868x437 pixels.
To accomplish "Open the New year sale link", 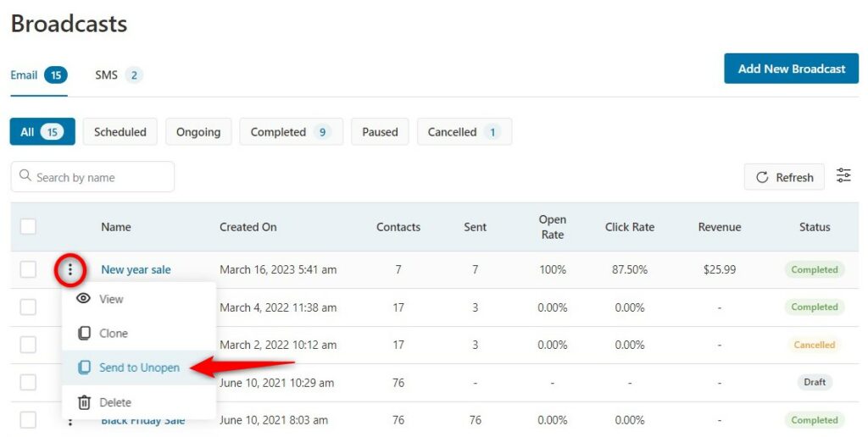I will (136, 270).
